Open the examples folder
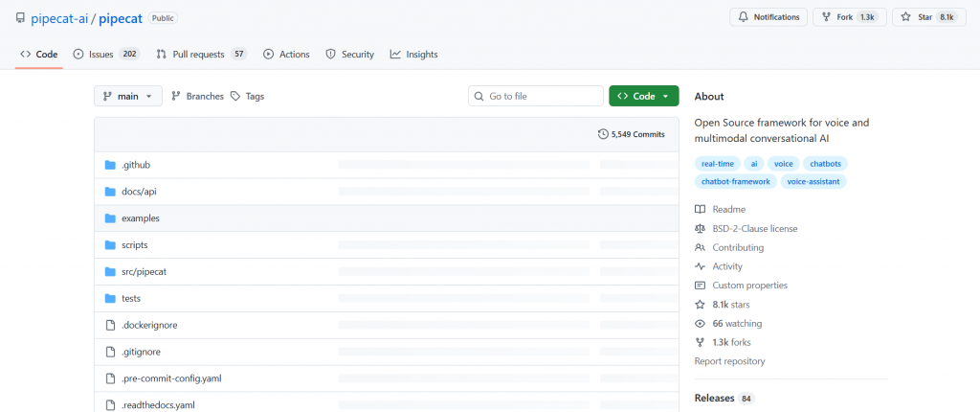The height and width of the screenshot is (412, 980). click(141, 218)
